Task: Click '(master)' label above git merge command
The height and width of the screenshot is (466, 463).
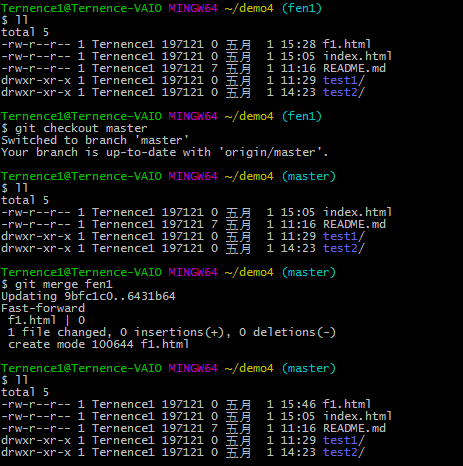Action: click(309, 272)
